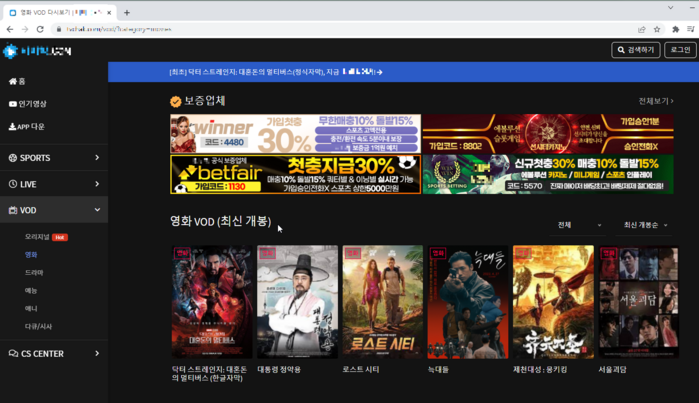The height and width of the screenshot is (403, 699).
Task: Select 애니 under VOD
Action: (x=31, y=308)
